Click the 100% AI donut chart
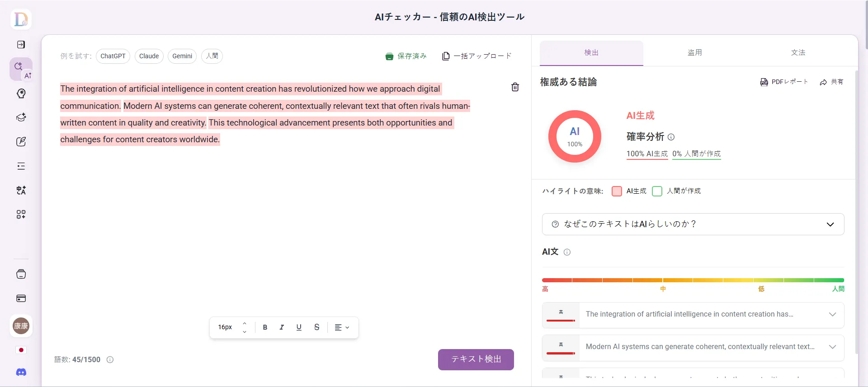Screen dimensions: 868x387 coord(575,136)
